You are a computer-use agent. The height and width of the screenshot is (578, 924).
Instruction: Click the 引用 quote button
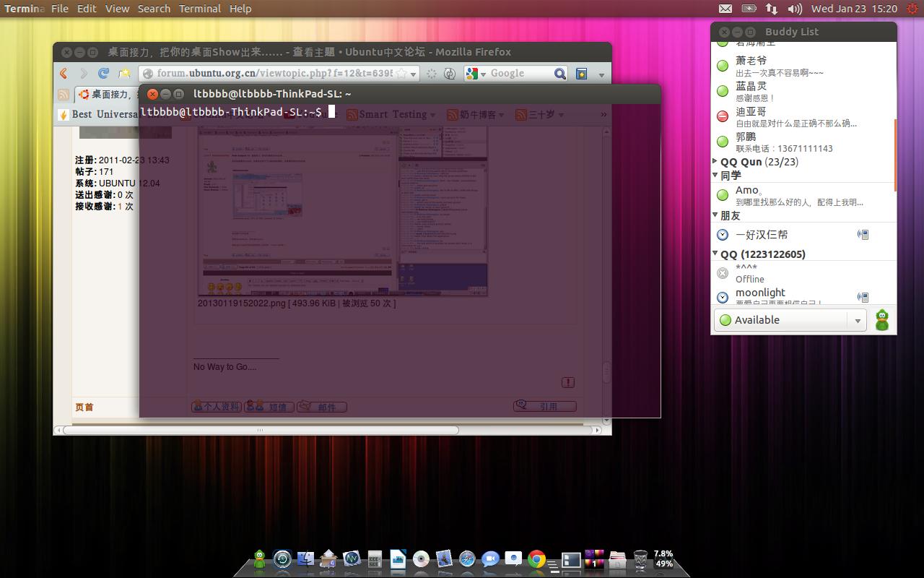tap(545, 406)
